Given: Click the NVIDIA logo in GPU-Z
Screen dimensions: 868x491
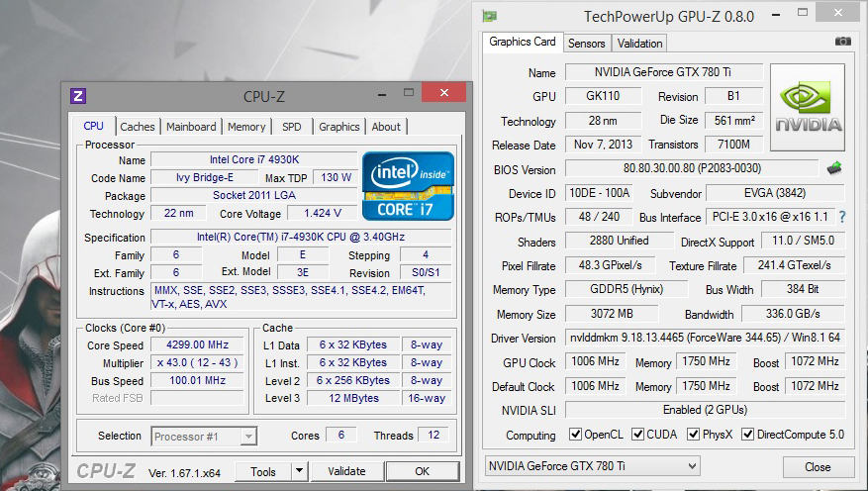Looking at the screenshot, I should click(808, 107).
